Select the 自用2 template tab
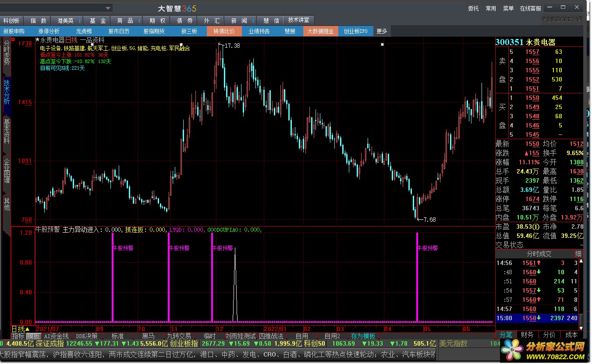The height and width of the screenshot is (364, 592). click(x=332, y=336)
